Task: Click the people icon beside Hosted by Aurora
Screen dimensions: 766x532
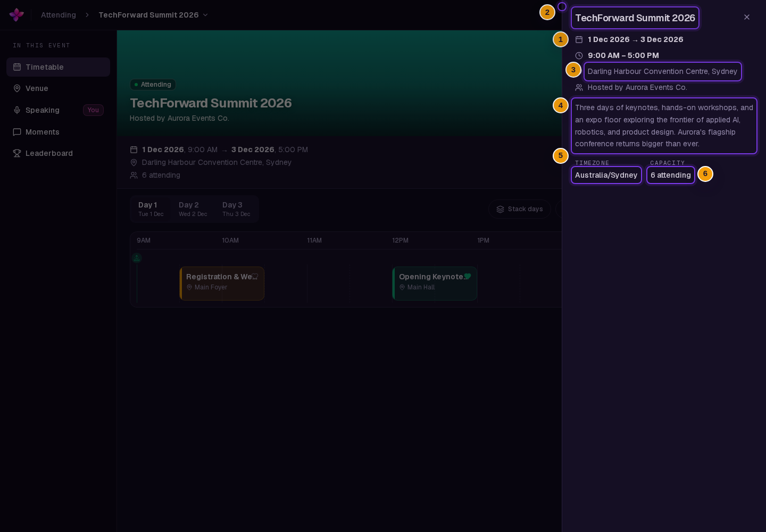Action: 579,87
